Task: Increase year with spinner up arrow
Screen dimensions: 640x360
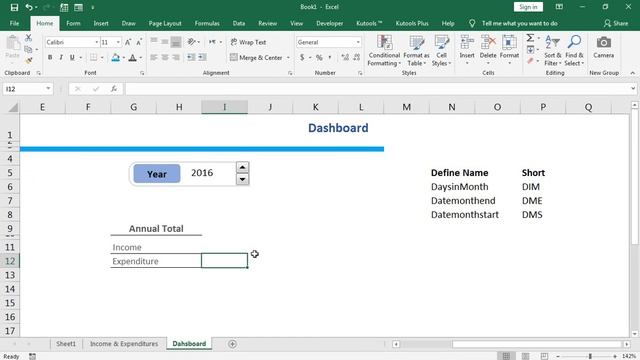Action: tap(242, 167)
